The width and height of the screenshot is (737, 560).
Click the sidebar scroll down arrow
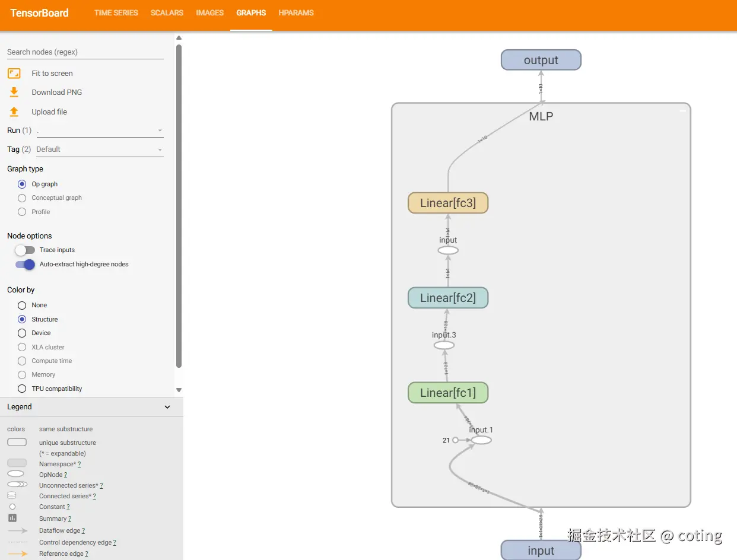point(179,390)
